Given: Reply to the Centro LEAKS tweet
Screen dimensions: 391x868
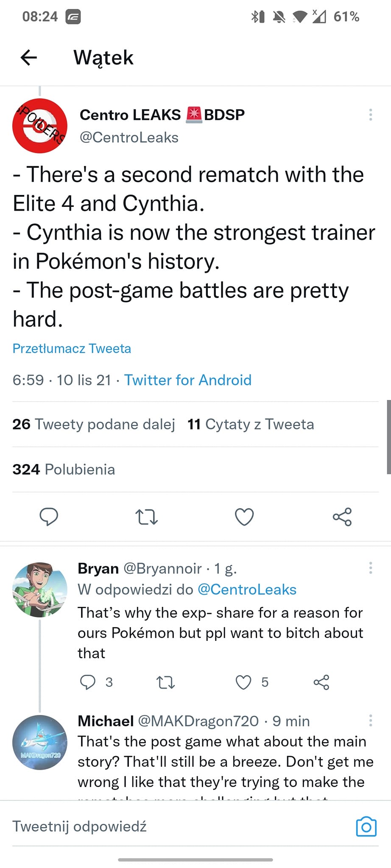Looking at the screenshot, I should (49, 517).
